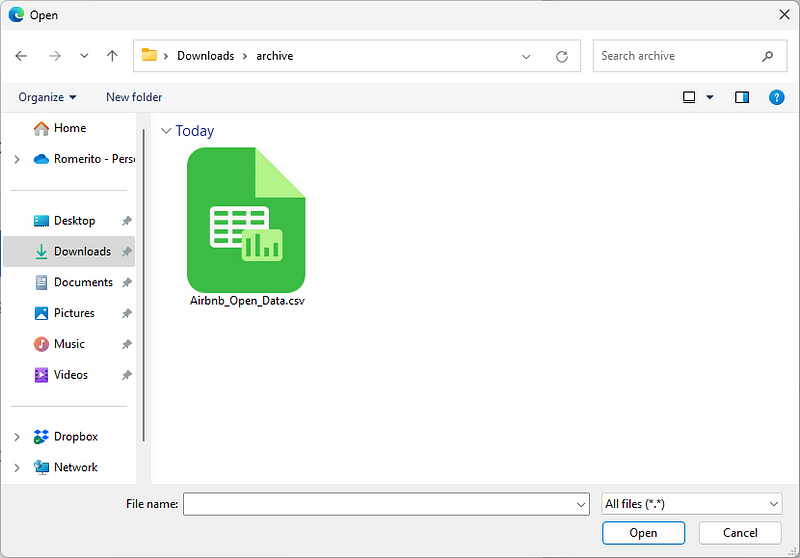Expand the Network tree node

tap(17, 468)
